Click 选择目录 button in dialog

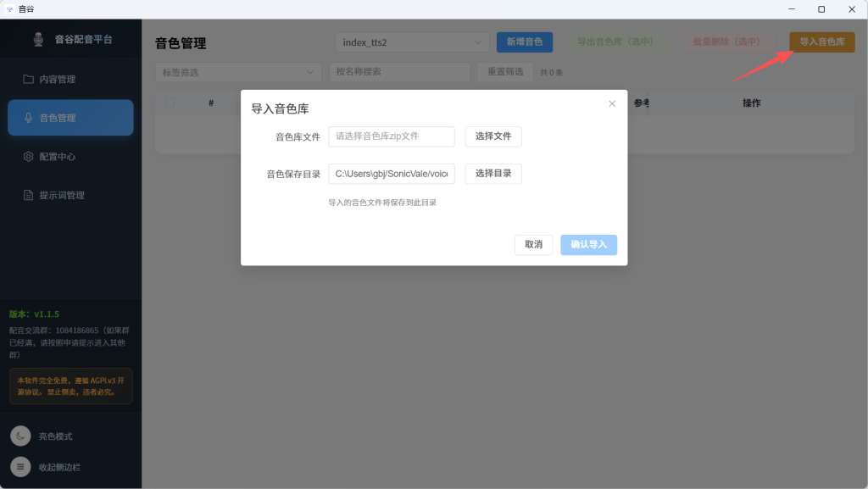coord(493,174)
